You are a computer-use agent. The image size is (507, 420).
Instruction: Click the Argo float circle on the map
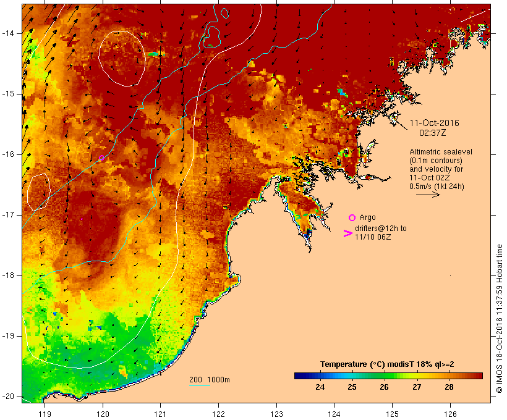[x=101, y=157]
